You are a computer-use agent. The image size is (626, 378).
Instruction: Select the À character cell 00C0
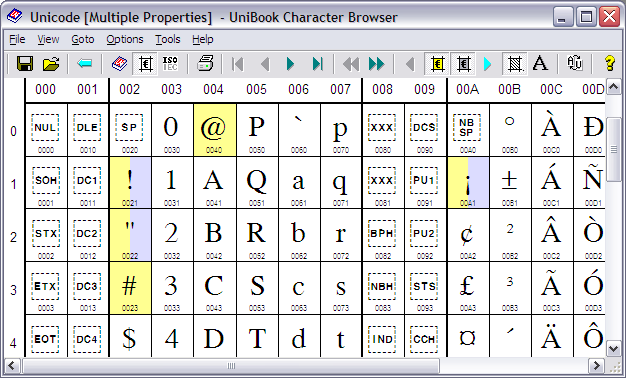tap(552, 130)
